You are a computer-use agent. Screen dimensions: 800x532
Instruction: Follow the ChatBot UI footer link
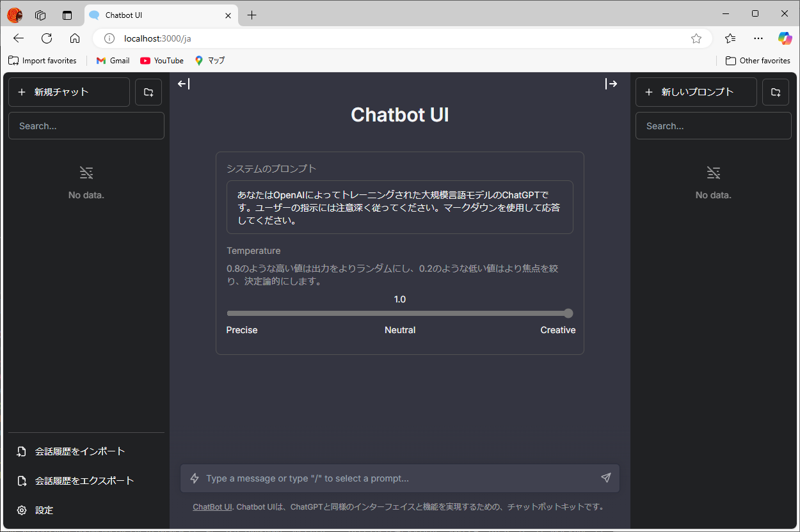click(212, 507)
